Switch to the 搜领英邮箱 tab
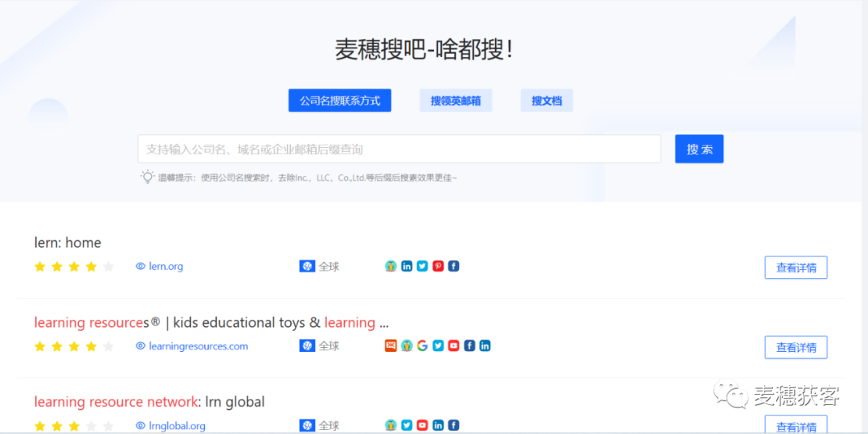This screenshot has width=868, height=434. (456, 100)
